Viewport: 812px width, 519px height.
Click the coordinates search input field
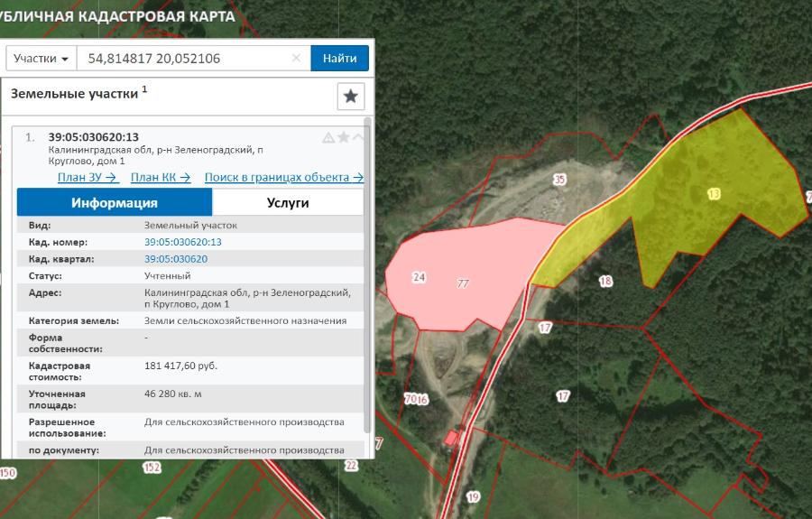[x=185, y=58]
